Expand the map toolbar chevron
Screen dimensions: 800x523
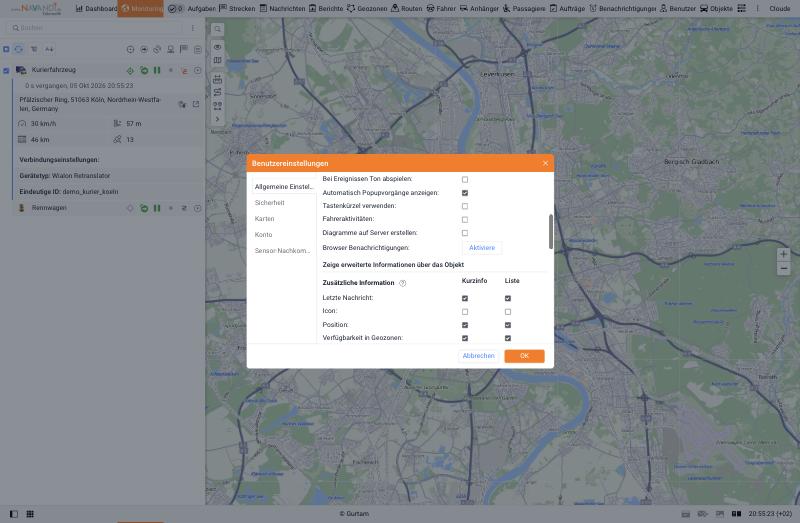(217, 119)
